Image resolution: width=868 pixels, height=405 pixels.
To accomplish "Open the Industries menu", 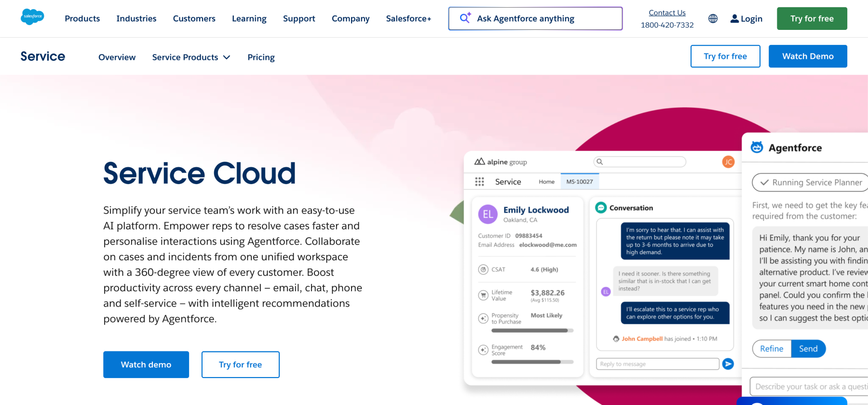I will [x=136, y=18].
